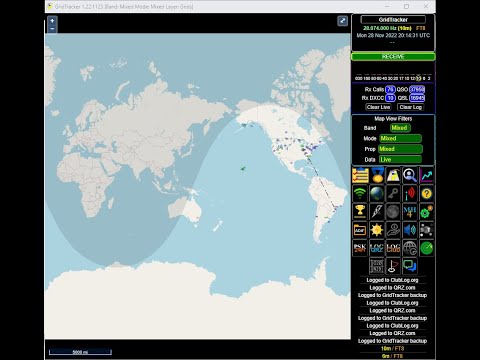Open the statistics trend chart icon
Image resolution: width=480 pixels, height=360 pixels.
(426, 175)
